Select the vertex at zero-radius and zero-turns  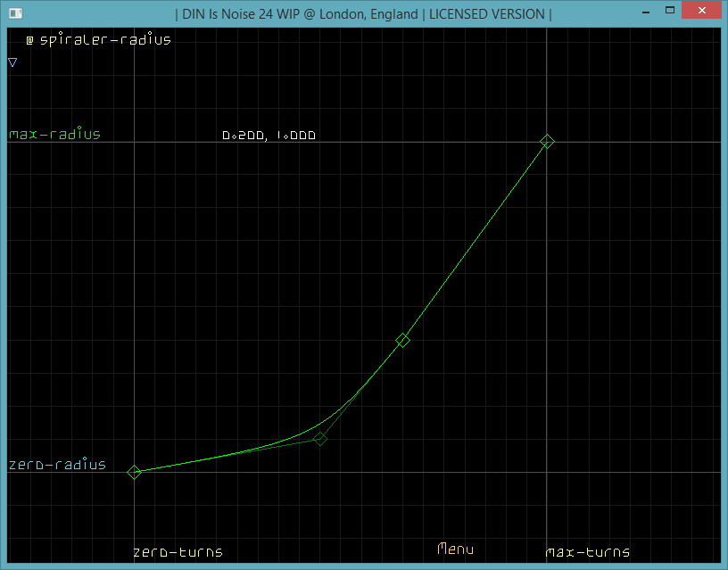pyautogui.click(x=134, y=472)
